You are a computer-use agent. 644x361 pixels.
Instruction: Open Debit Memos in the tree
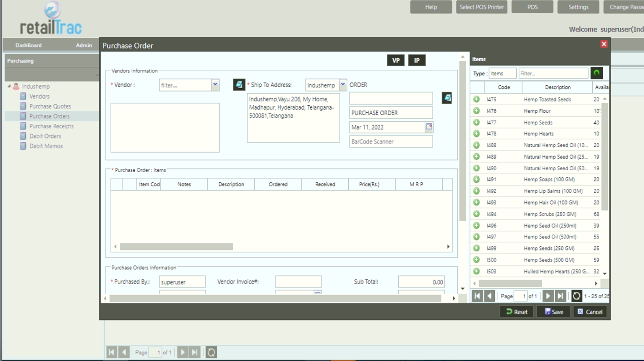point(46,146)
